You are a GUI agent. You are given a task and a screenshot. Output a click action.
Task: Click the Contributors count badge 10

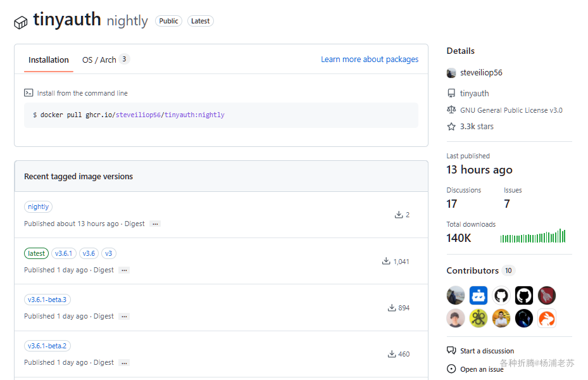click(508, 270)
